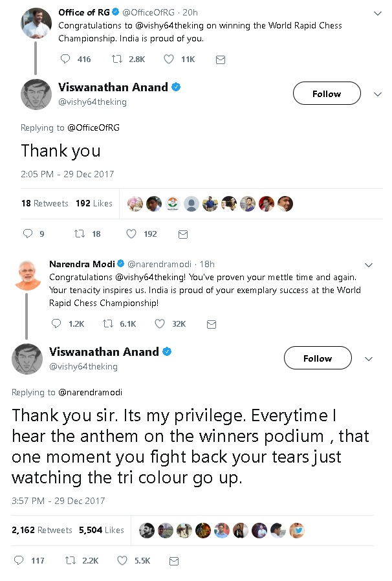Share Anand's 'Thank you' tweet by message
The height and width of the screenshot is (581, 392).
pos(183,234)
